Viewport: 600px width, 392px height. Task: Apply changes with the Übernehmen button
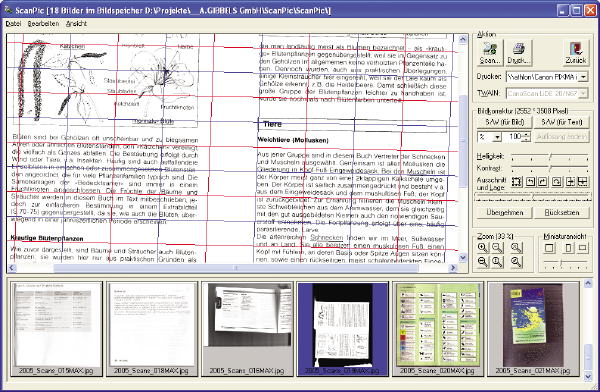point(504,212)
